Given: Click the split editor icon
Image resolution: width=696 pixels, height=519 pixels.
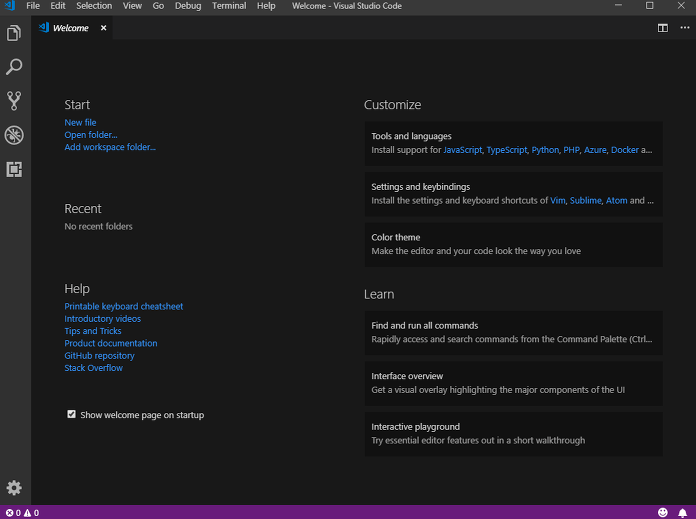Looking at the screenshot, I should pyautogui.click(x=662, y=28).
